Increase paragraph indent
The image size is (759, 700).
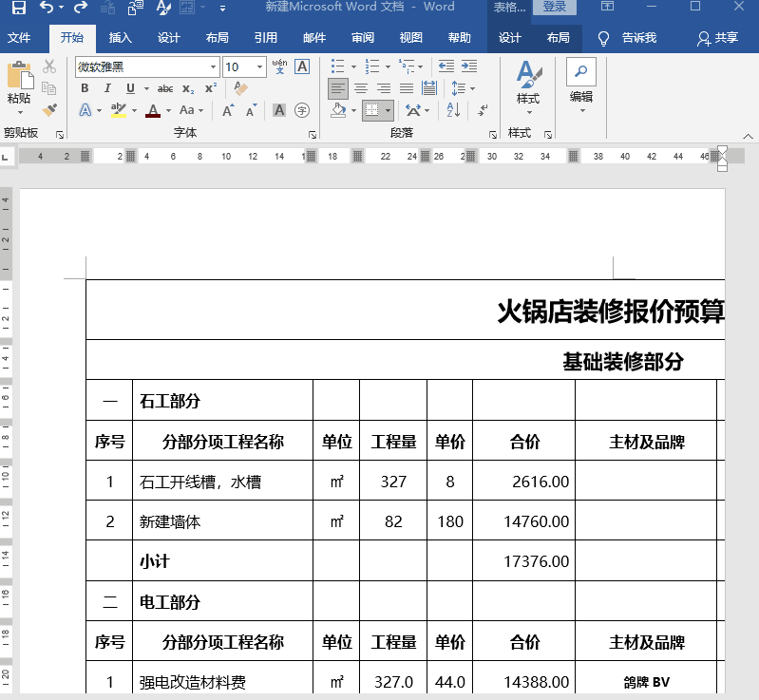point(469,66)
